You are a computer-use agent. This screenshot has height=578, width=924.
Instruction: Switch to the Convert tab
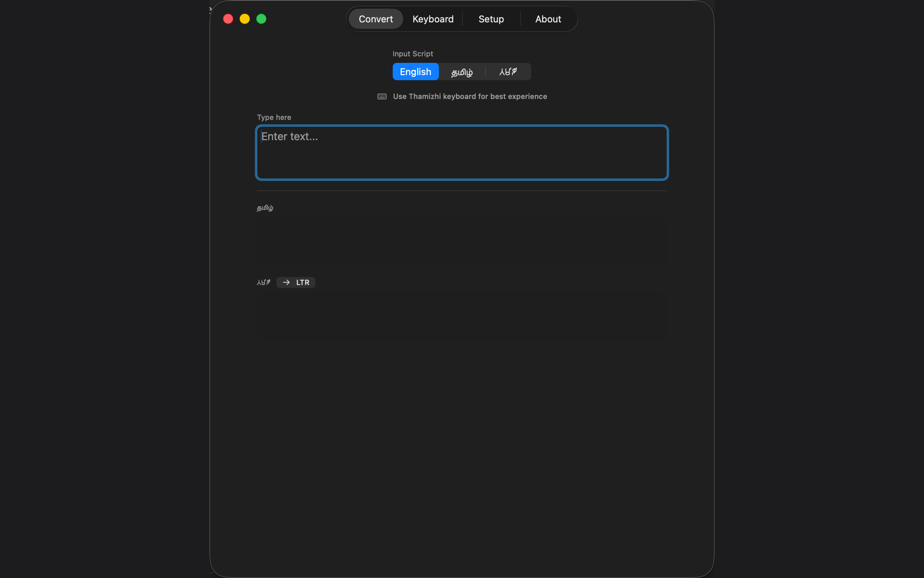pos(376,19)
